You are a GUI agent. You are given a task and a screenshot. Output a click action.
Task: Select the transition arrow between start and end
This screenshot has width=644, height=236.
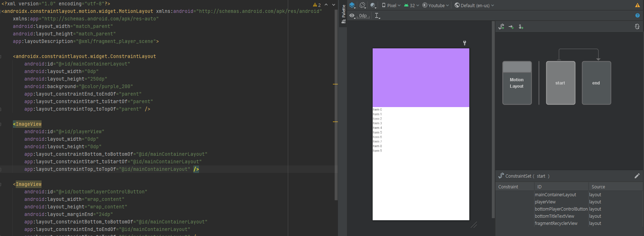tap(578, 49)
